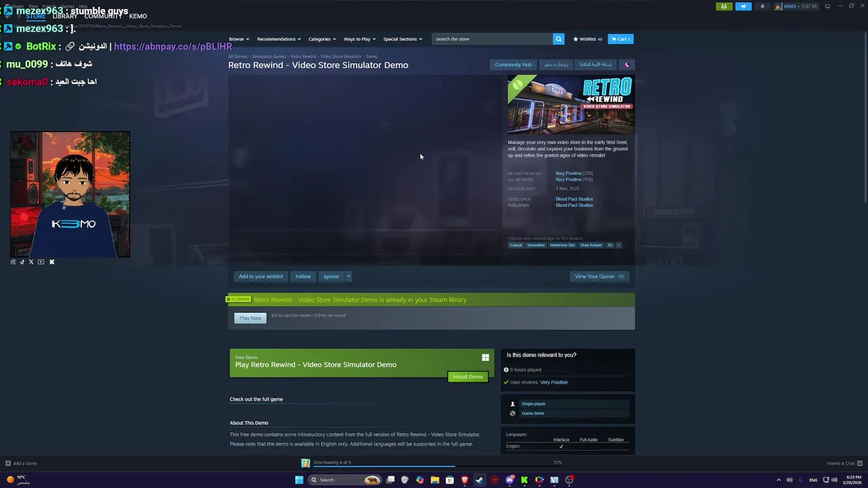Image resolution: width=868 pixels, height=488 pixels.
Task: Open the X icon under the avatar overlay
Action: click(31, 262)
